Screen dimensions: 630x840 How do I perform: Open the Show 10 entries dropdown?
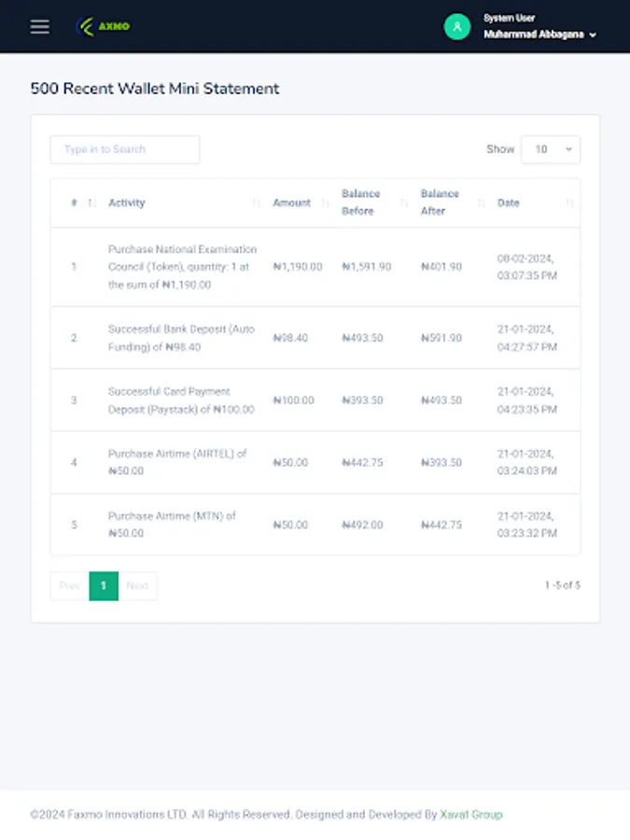(551, 149)
